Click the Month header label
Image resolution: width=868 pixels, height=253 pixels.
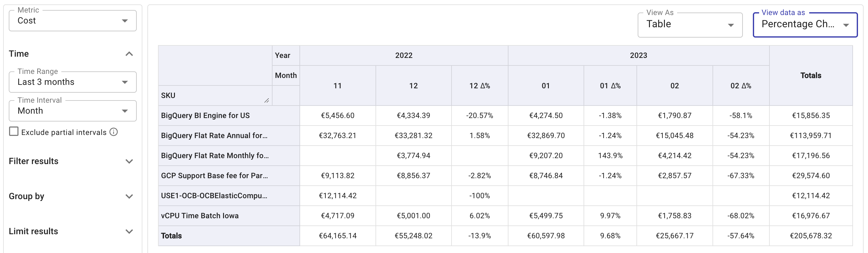pos(286,75)
